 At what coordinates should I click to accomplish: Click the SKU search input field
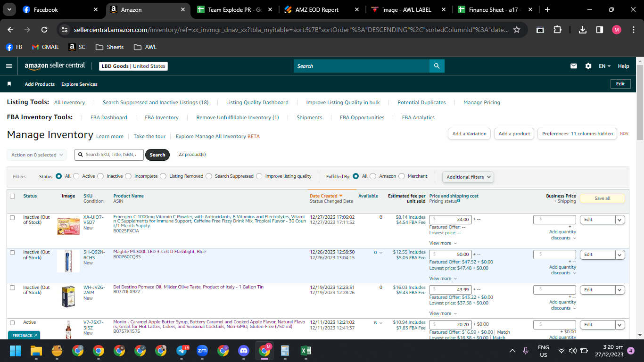coord(109,155)
